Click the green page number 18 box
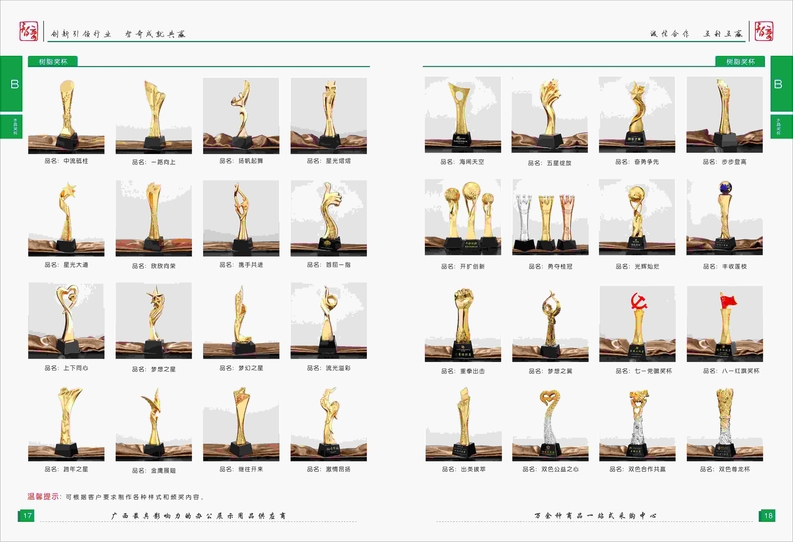793x542 pixels. 766,515
